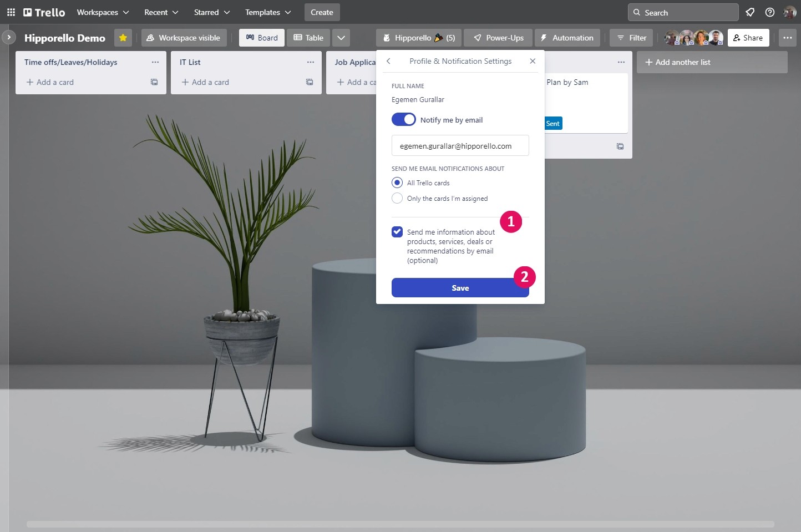
Task: Select All Trello cards radio option
Action: tap(397, 183)
